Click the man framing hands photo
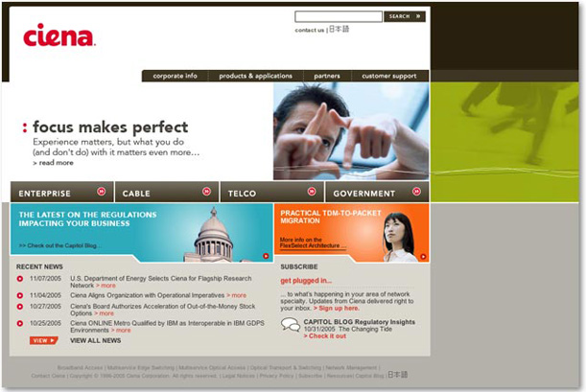Image resolution: width=586 pixels, height=392 pixels. click(351, 131)
